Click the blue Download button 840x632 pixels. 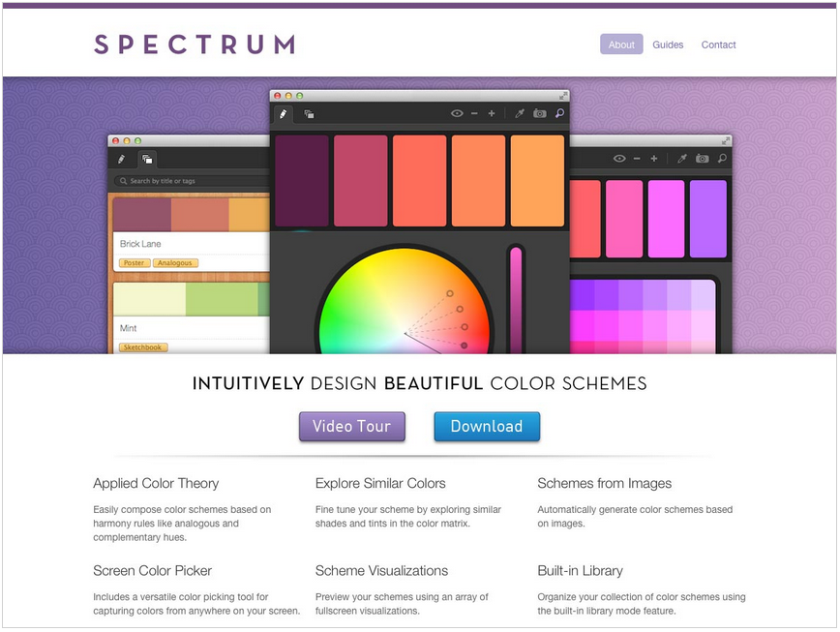487,426
